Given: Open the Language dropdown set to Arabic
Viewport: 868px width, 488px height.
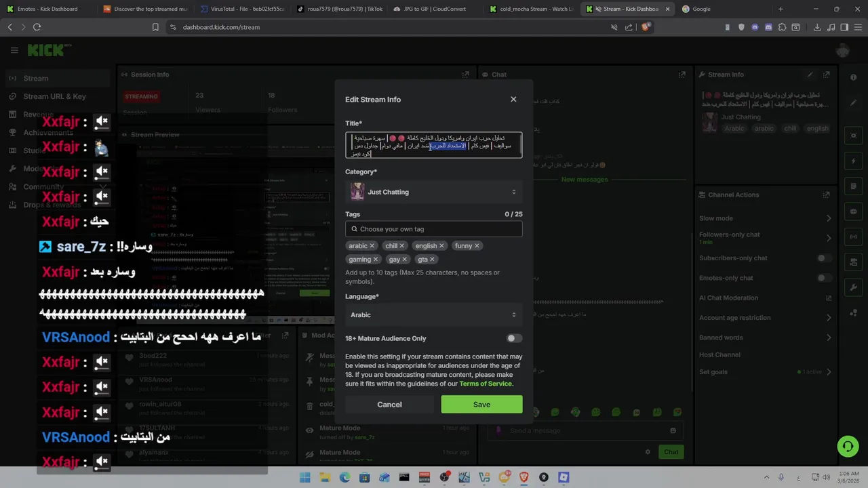Looking at the screenshot, I should tap(433, 314).
